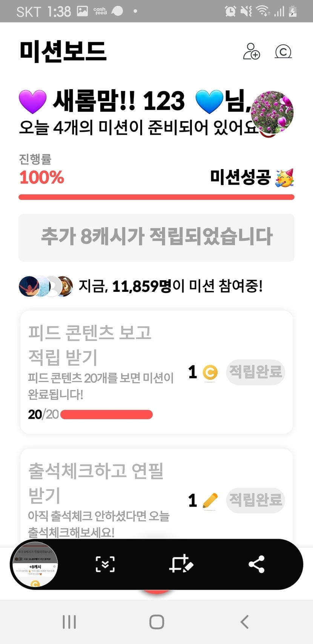Tap the scroll capture icon
The width and height of the screenshot is (313, 644).
coord(105,564)
